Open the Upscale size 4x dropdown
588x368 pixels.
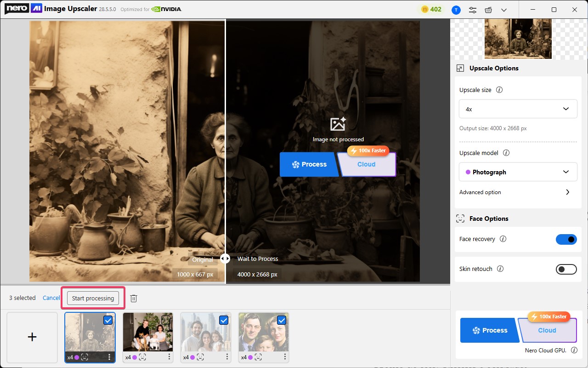[518, 109]
